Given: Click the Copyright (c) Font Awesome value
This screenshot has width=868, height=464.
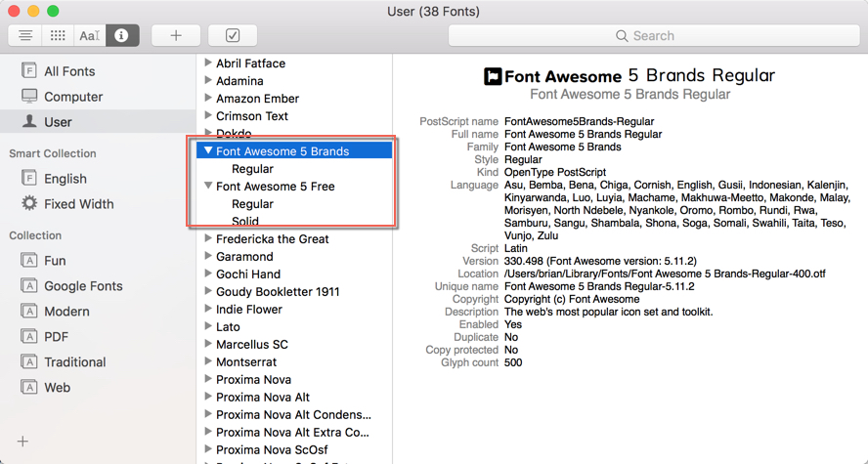Looking at the screenshot, I should [x=572, y=299].
